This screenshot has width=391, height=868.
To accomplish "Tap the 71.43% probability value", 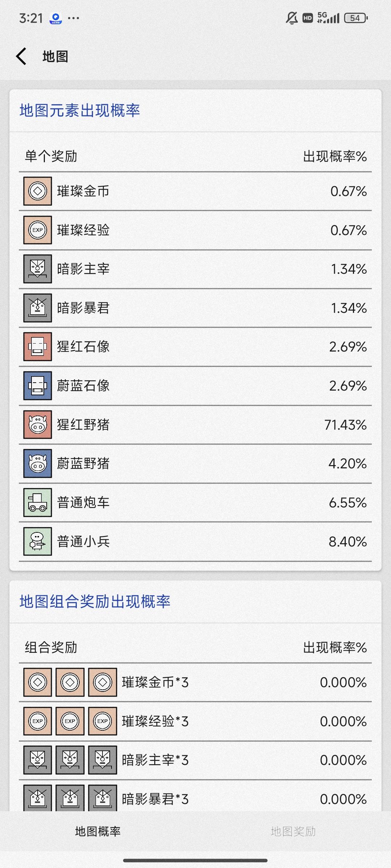I will pos(346,425).
